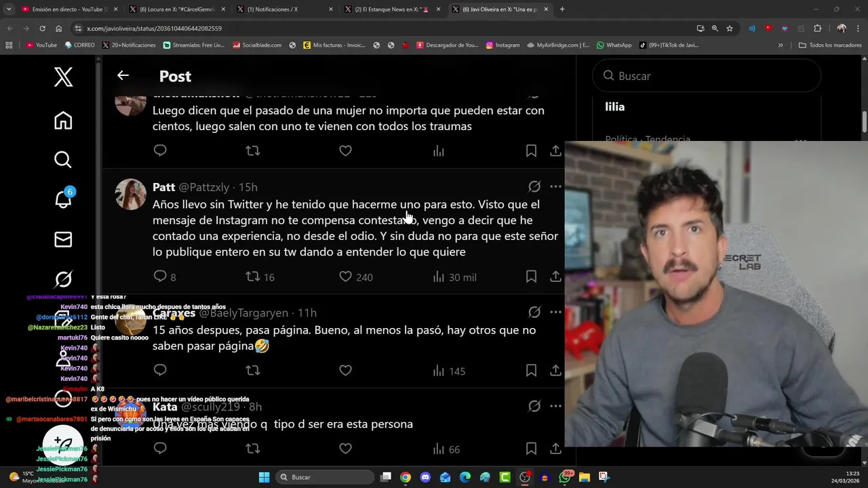Open Instagram bookmark
Image resolution: width=868 pixels, height=488 pixels.
(x=502, y=45)
